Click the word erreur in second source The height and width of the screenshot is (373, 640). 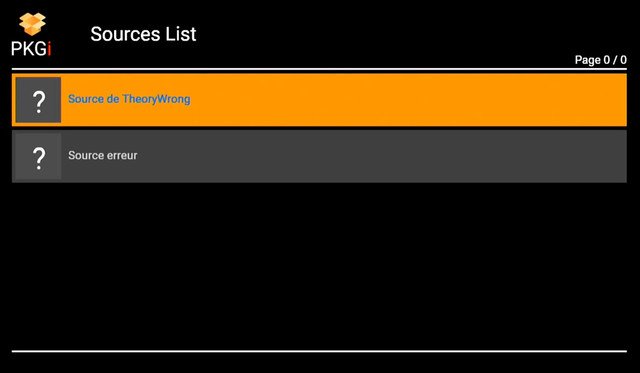(x=122, y=155)
